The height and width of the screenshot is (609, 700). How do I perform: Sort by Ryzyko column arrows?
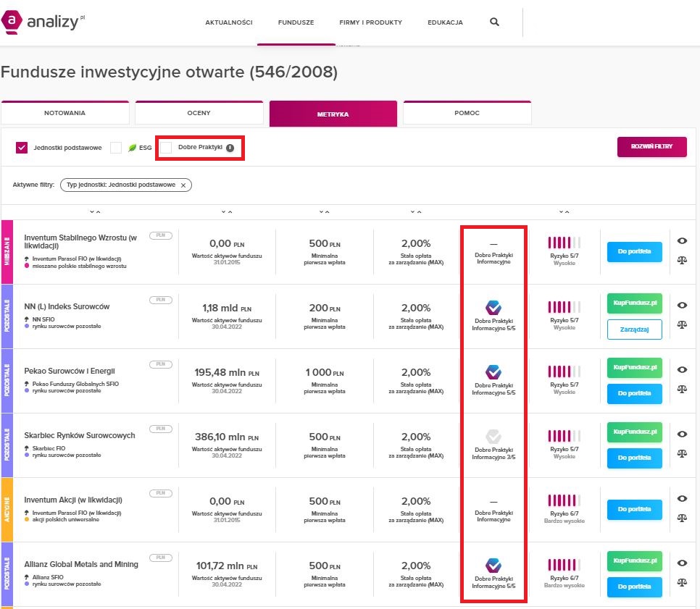(564, 212)
